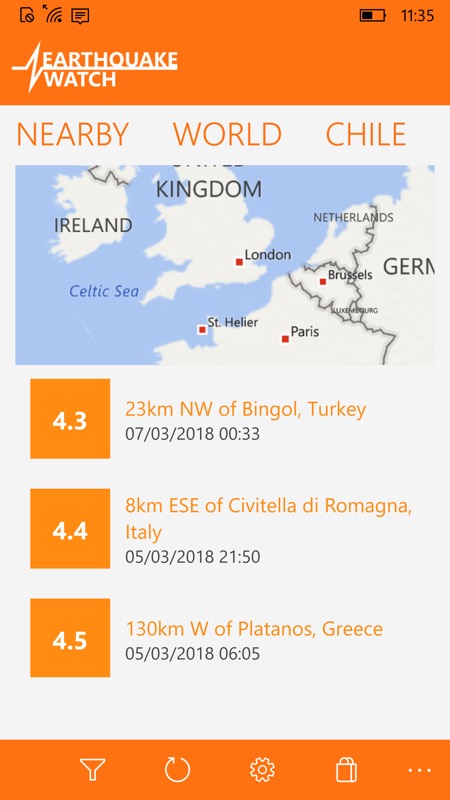Switch to the WORLD tab
The image size is (450, 800).
click(x=228, y=135)
